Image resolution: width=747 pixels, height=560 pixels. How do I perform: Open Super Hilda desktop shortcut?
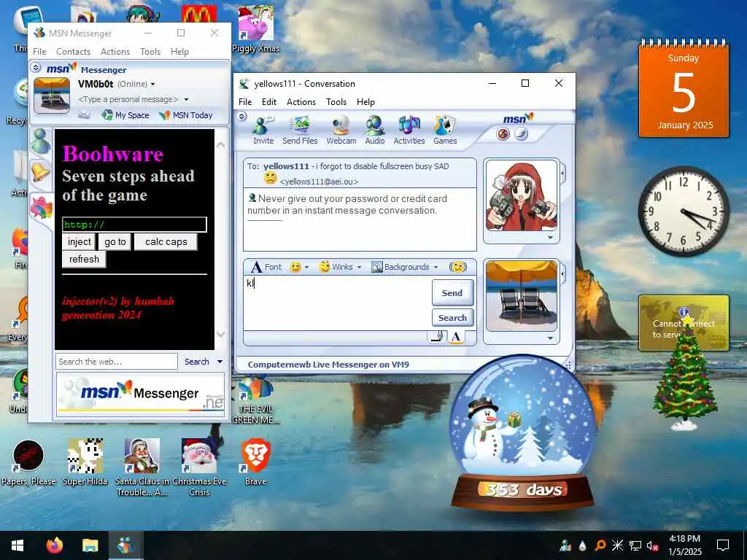click(x=85, y=462)
